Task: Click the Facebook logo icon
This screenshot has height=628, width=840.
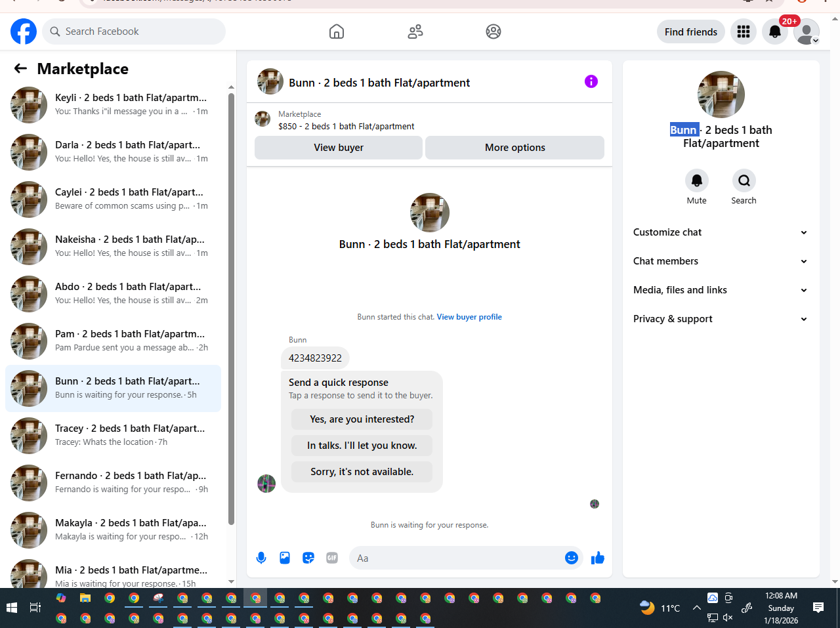Action: (x=24, y=31)
